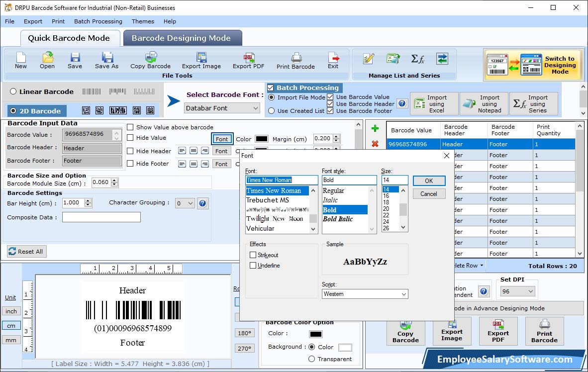Open the edit list pencil icon
This screenshot has height=372, width=588.
369,59
